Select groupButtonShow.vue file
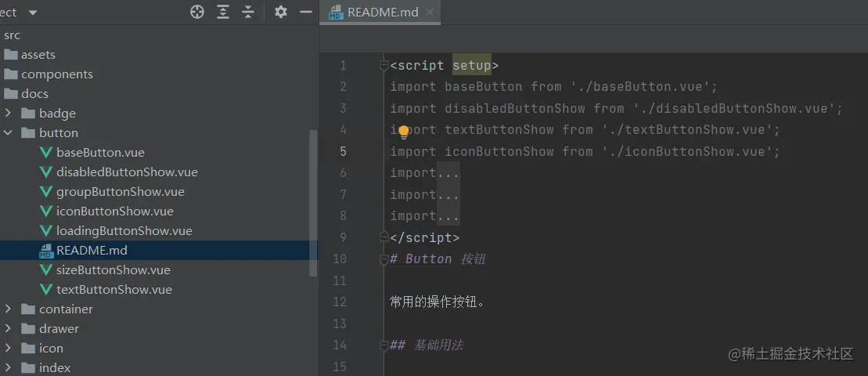868x376 pixels. [120, 192]
